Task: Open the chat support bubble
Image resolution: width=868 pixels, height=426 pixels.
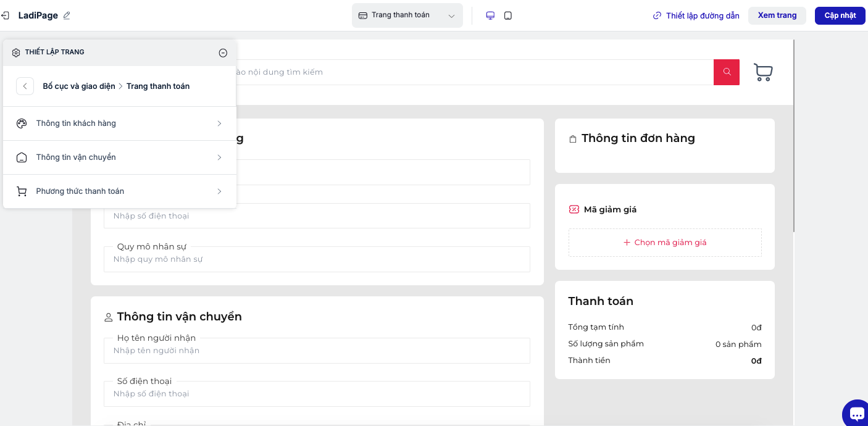Action: [x=856, y=414]
